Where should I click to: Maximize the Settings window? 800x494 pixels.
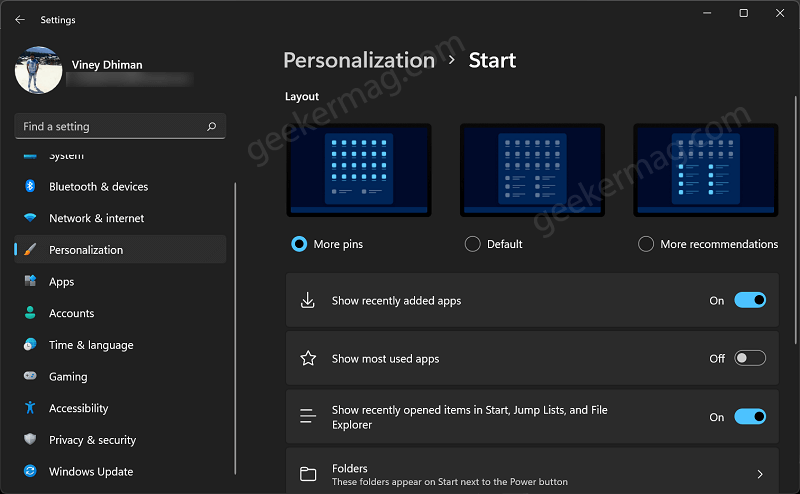tap(743, 13)
